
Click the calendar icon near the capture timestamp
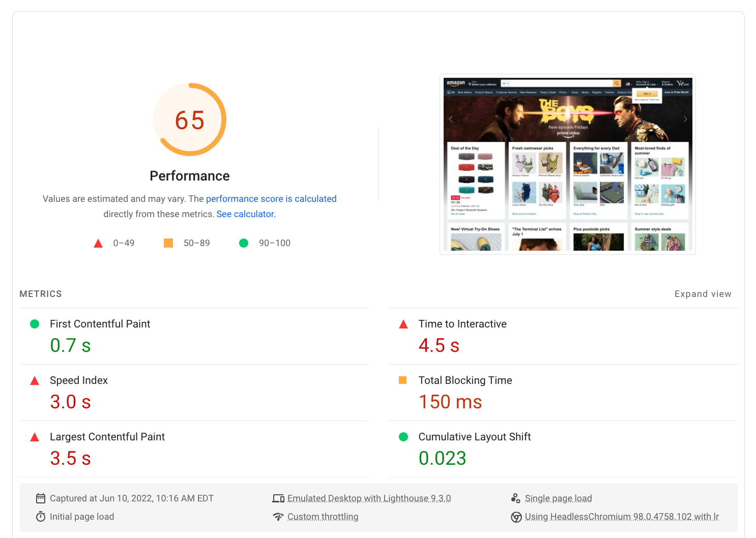pos(41,498)
